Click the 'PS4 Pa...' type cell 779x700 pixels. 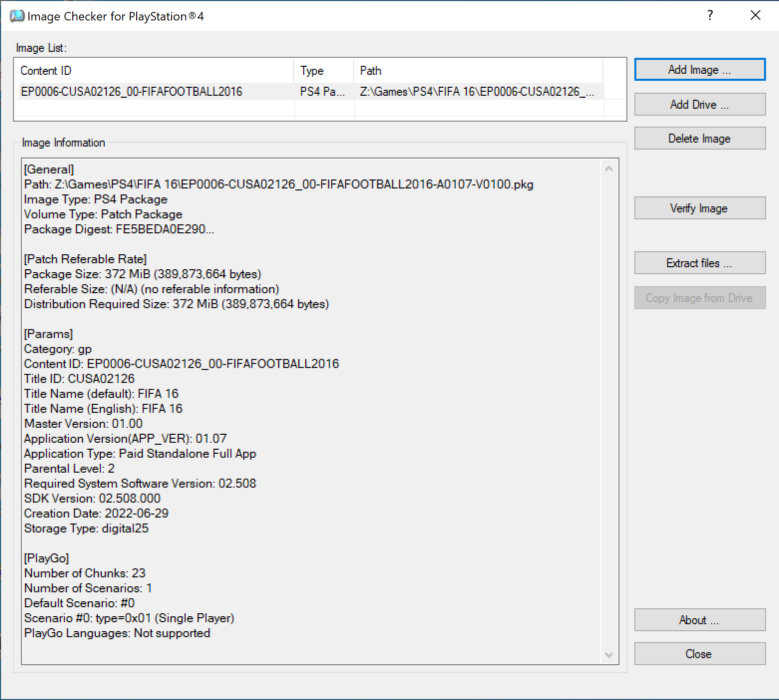(323, 91)
